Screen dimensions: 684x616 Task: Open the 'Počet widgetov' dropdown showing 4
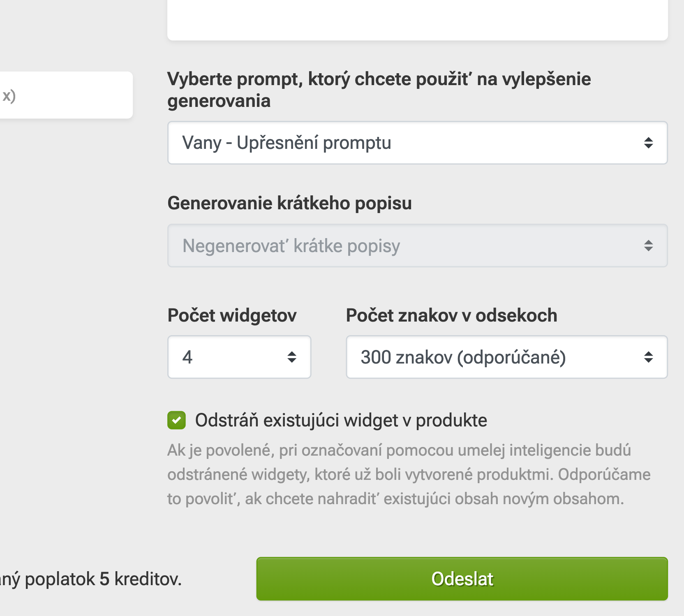point(239,357)
